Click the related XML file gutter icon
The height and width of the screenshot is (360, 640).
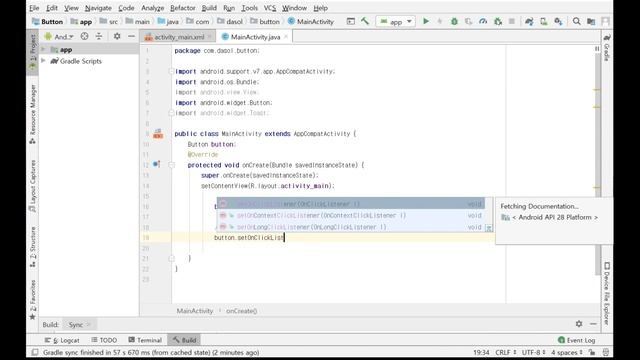point(158,133)
